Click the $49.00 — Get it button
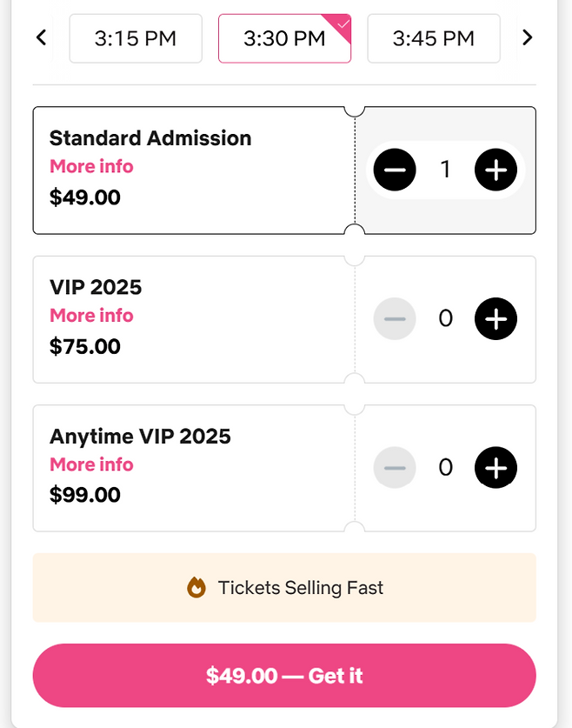The width and height of the screenshot is (572, 728). (284, 676)
